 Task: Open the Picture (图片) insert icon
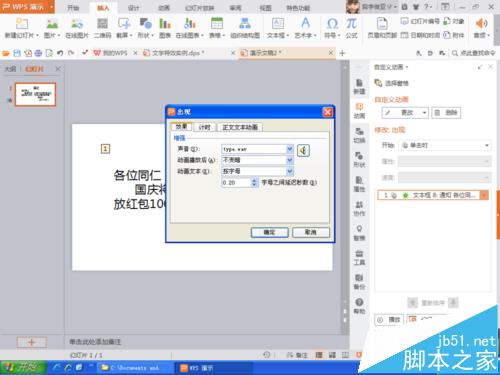tap(52, 24)
